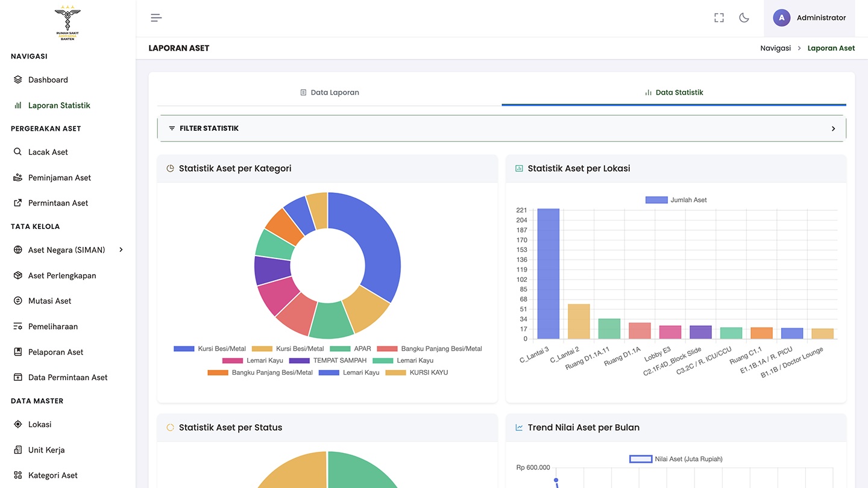Open Dashboard via its layers icon
The image size is (868, 488).
[18, 80]
